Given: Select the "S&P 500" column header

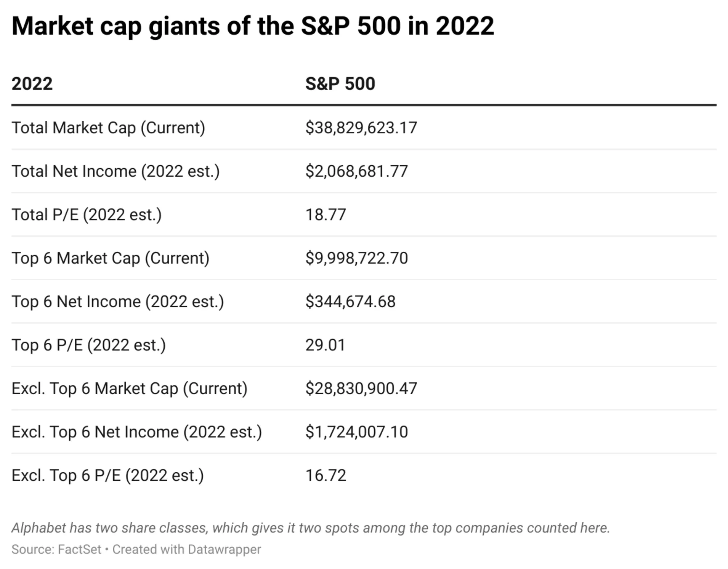Looking at the screenshot, I should [x=340, y=84].
